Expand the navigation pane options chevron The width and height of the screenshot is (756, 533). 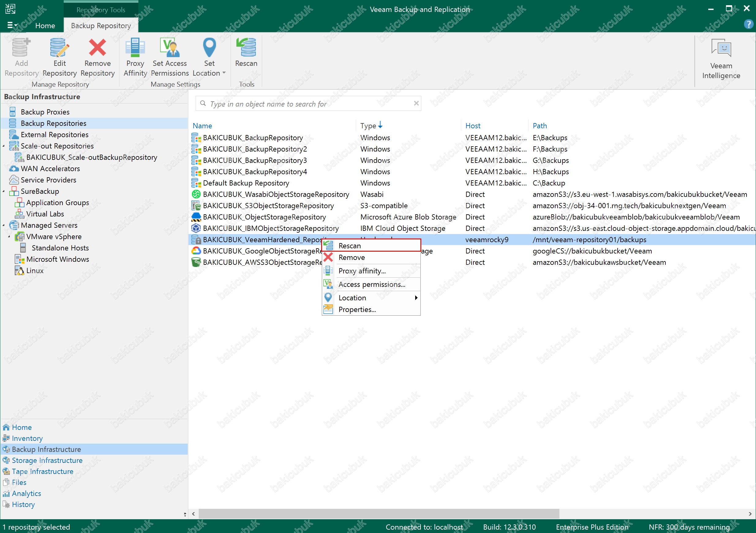click(x=185, y=514)
